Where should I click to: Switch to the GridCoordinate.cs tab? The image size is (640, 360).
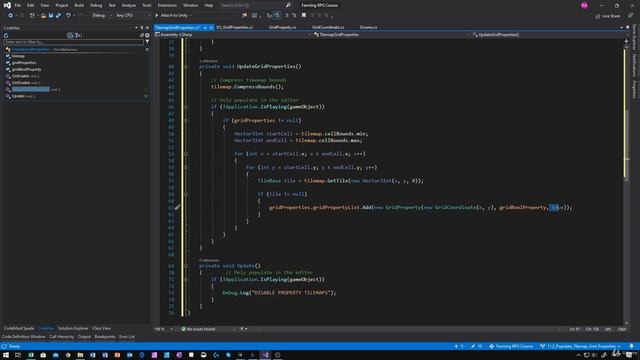[x=328, y=27]
